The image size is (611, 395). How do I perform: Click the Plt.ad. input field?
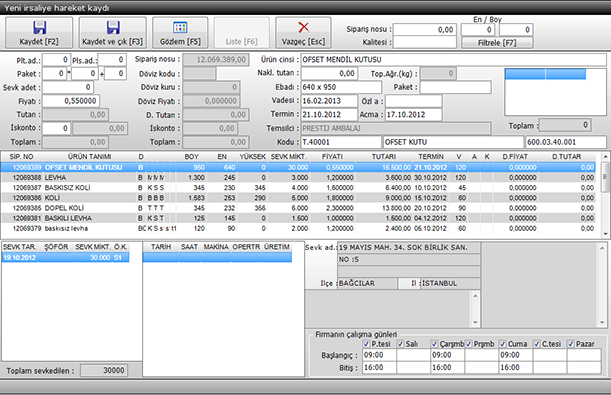click(57, 60)
